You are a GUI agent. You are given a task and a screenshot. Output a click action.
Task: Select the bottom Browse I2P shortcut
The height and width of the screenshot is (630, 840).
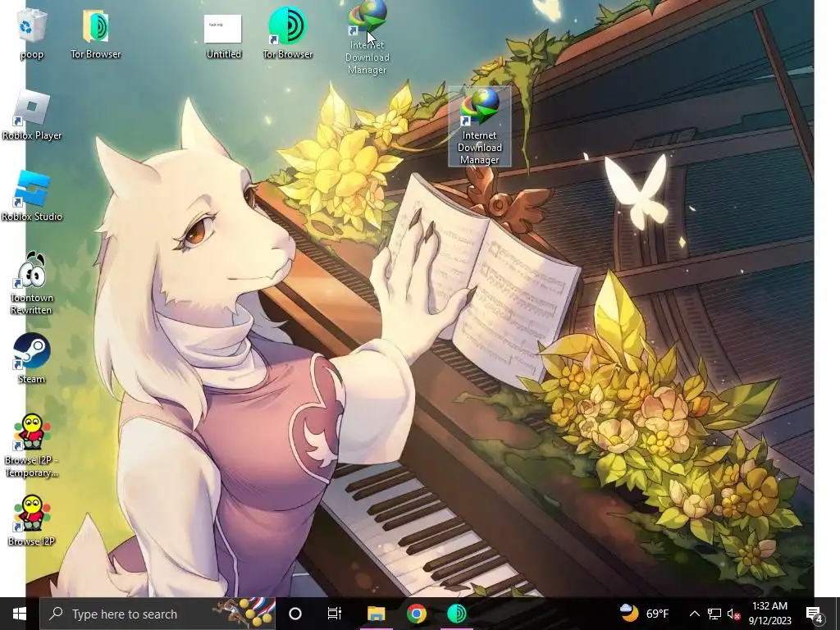click(32, 521)
